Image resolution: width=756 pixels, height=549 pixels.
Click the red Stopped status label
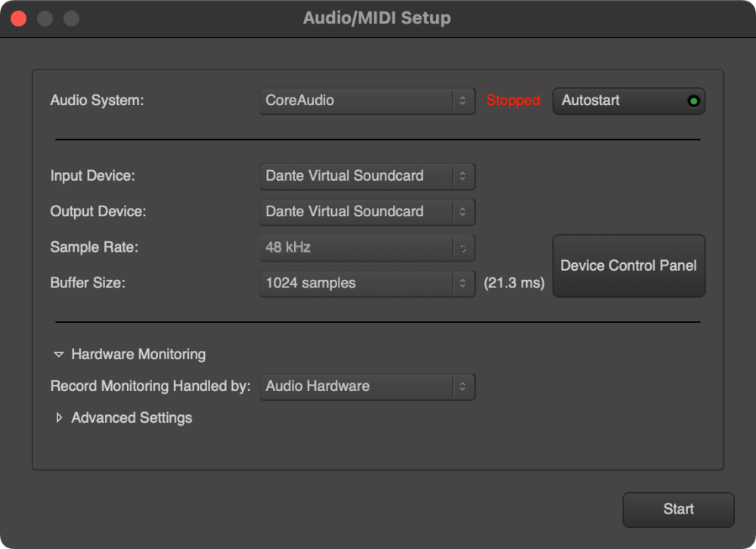(x=513, y=101)
